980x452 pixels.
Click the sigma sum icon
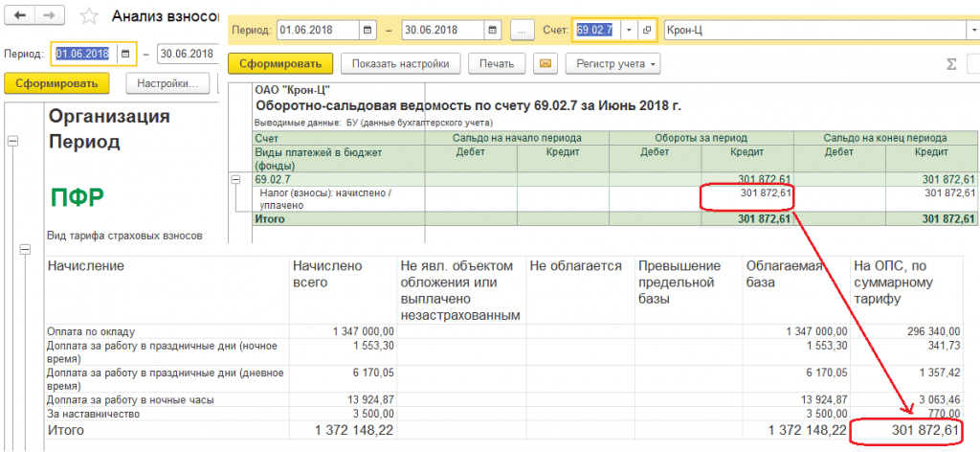coord(951,64)
